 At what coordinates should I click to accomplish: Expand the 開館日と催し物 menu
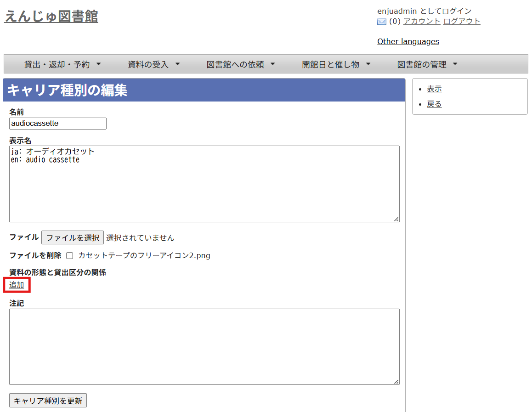coord(336,64)
